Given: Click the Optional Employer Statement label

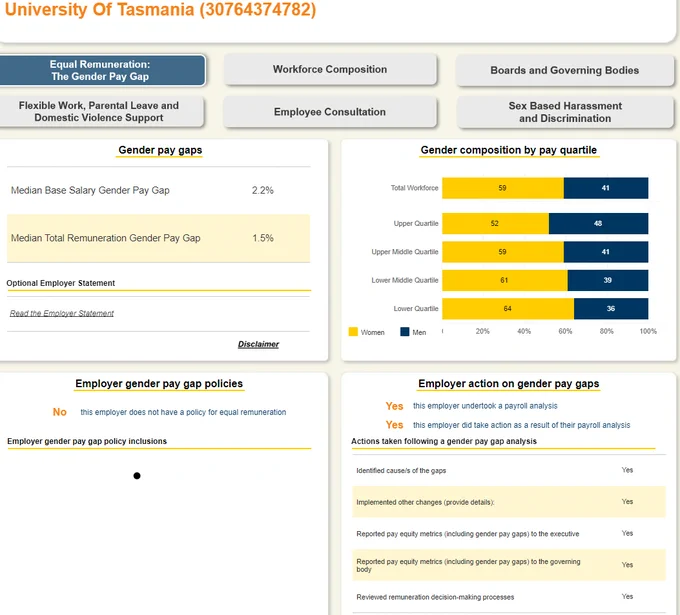Looking at the screenshot, I should coord(61,283).
